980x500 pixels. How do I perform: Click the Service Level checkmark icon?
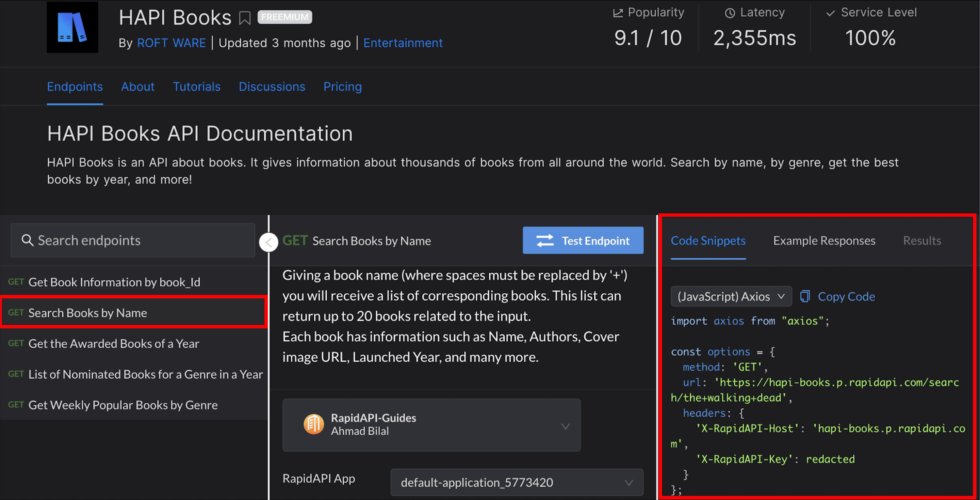click(x=831, y=13)
